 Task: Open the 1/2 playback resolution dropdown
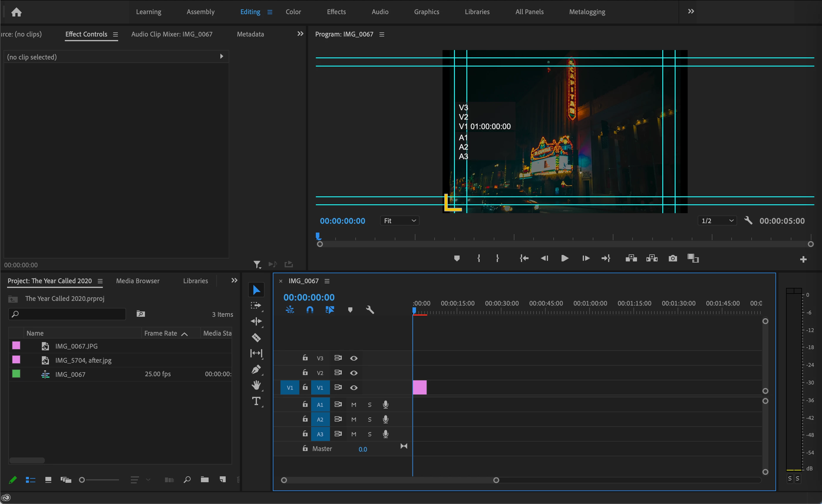coord(717,221)
